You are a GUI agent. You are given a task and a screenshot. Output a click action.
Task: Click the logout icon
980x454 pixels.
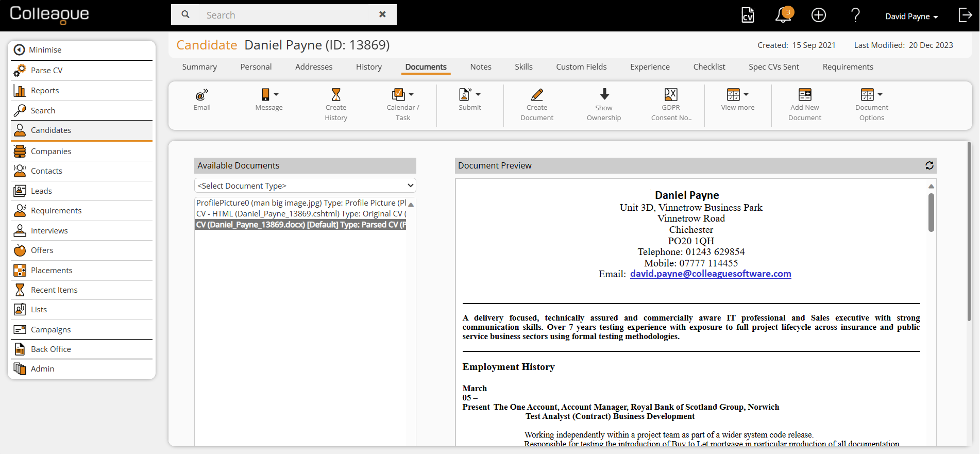point(965,15)
